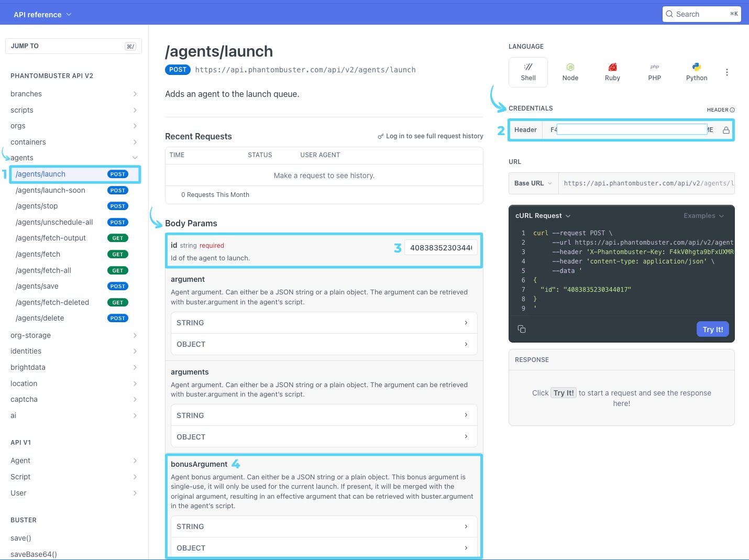Viewport: 749px width, 560px height.
Task: Open API reference dropdown
Action: coord(42,15)
